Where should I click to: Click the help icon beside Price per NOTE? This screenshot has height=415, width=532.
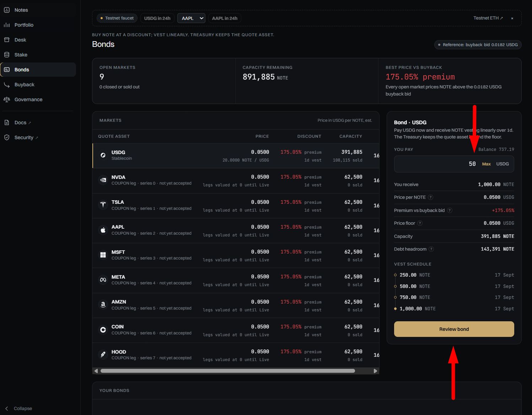click(430, 197)
